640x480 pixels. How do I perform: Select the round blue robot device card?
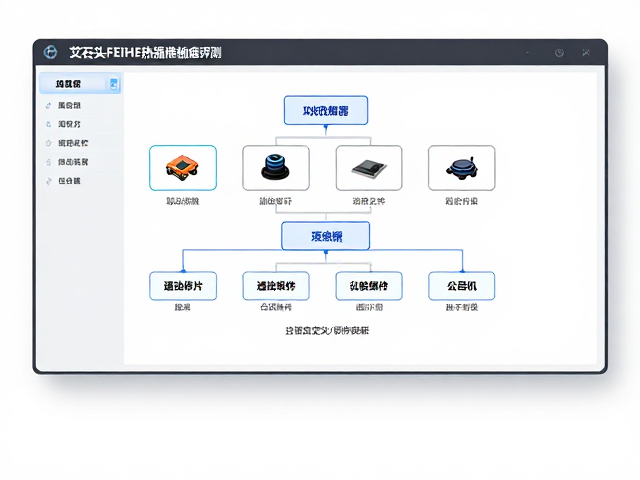click(462, 168)
